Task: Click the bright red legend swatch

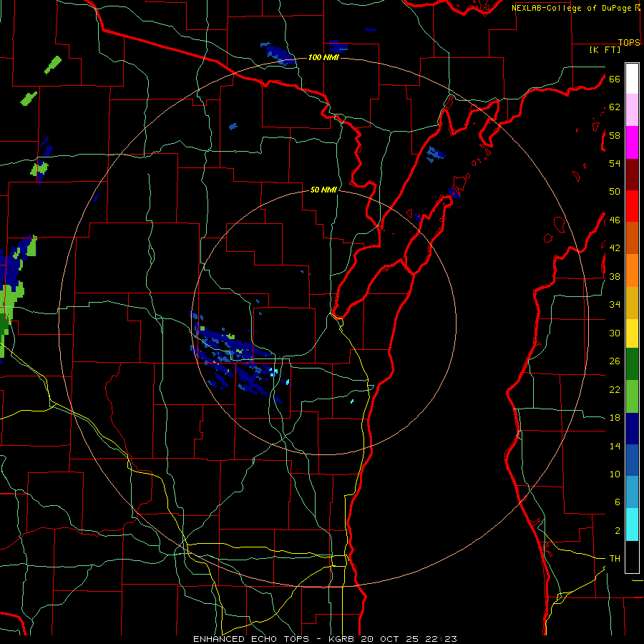Action: point(632,206)
